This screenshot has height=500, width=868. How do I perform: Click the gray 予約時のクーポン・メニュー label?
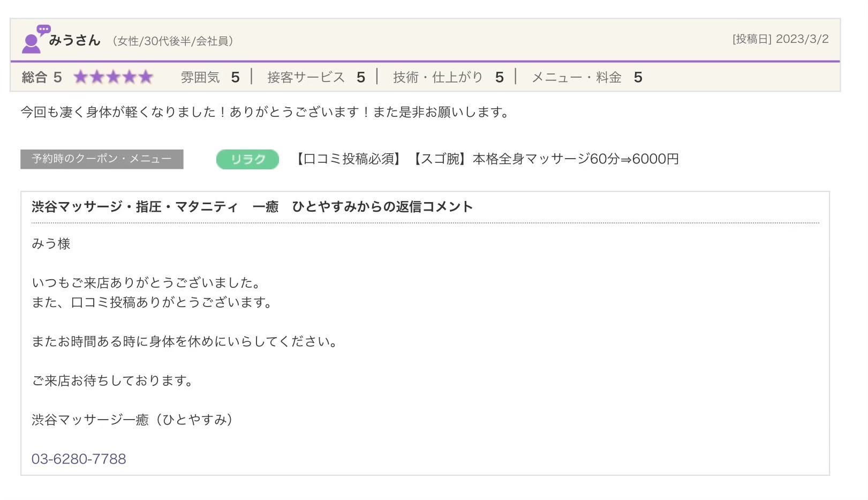click(102, 159)
